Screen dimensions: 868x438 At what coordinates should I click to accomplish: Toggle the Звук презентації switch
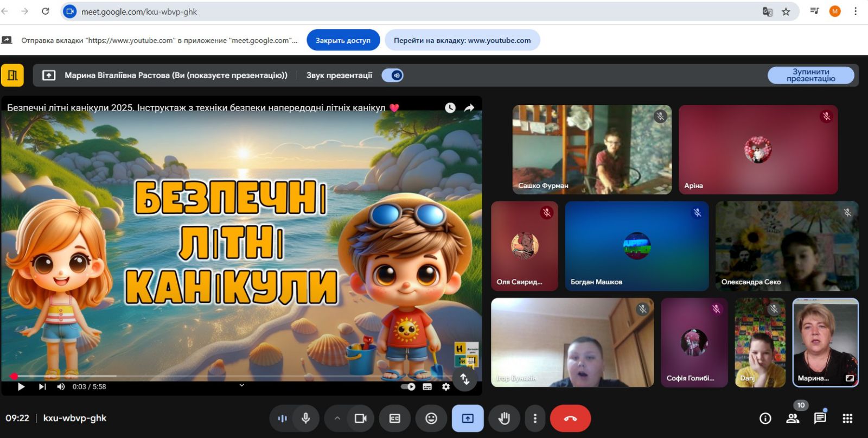click(x=393, y=75)
